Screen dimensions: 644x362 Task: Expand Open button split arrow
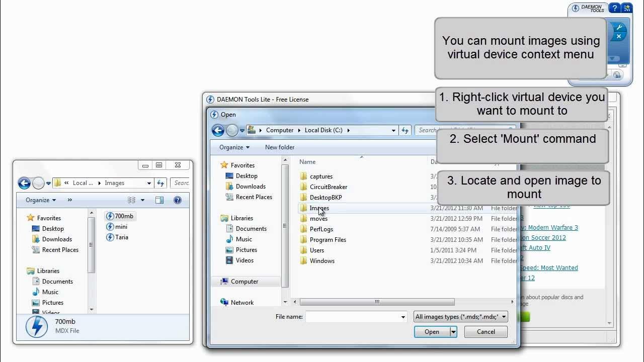[x=453, y=332]
